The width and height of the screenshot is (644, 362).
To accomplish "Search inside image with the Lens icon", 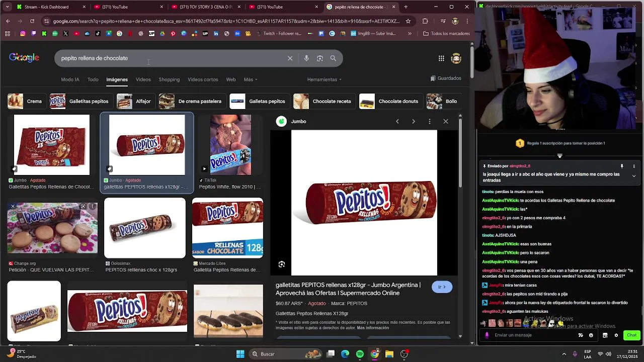I will [282, 264].
